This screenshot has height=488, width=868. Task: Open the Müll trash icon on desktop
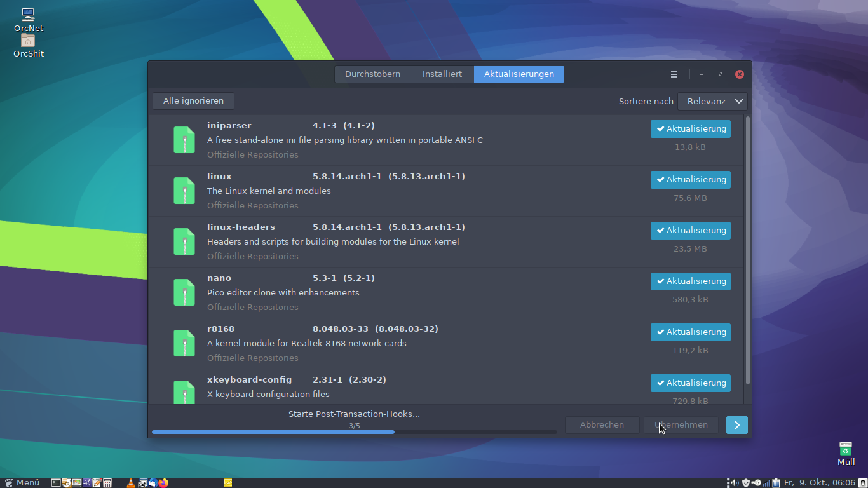[x=846, y=454]
